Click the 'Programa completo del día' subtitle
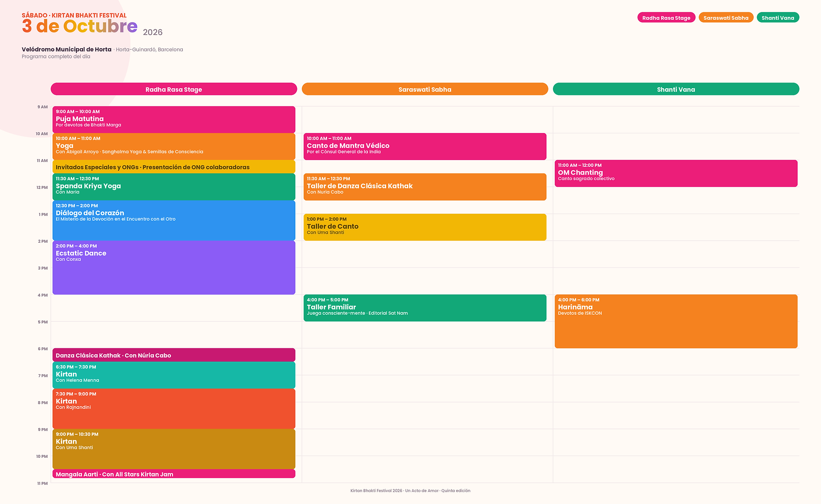The height and width of the screenshot is (504, 821). [x=56, y=56]
